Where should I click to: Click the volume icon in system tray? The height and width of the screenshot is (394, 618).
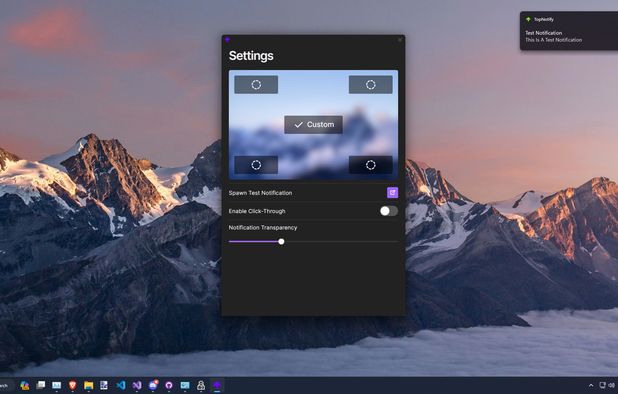611,385
